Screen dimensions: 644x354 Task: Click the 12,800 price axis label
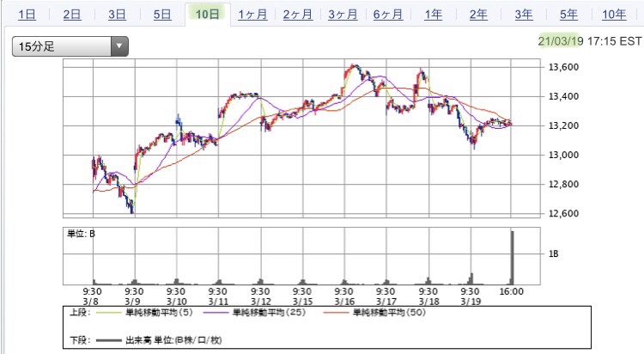point(563,184)
